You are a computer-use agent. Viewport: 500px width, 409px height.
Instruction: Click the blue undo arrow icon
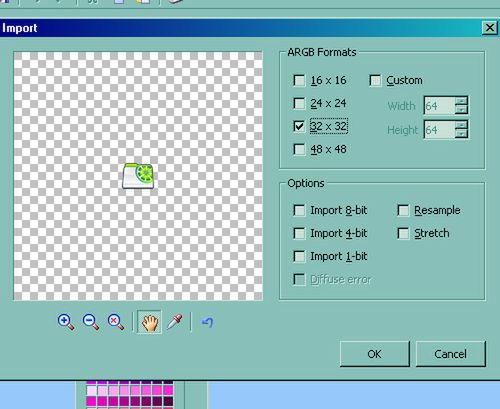207,322
